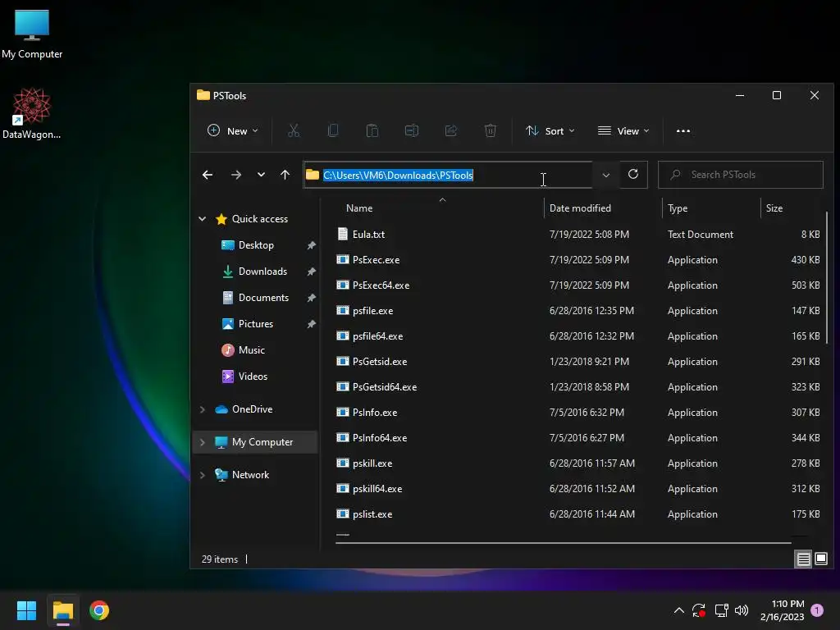The width and height of the screenshot is (840, 630).
Task: Click the horizontal scrollbar of file list
Action: [563, 543]
